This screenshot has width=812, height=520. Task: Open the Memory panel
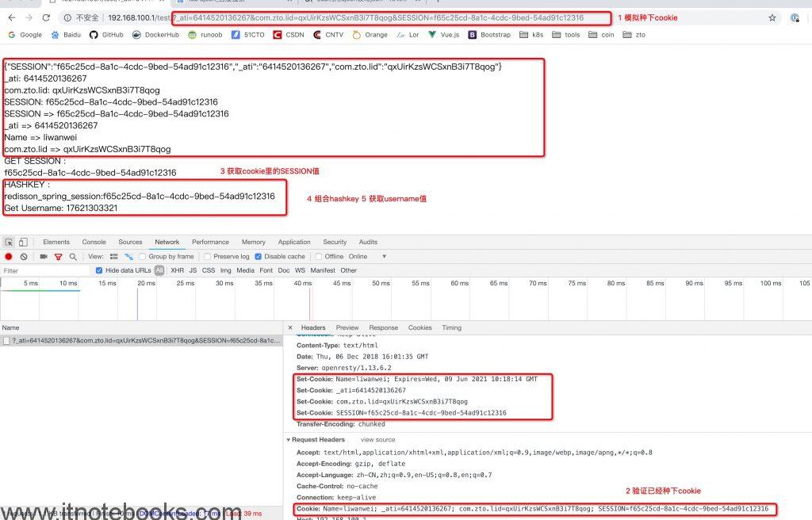(253, 242)
